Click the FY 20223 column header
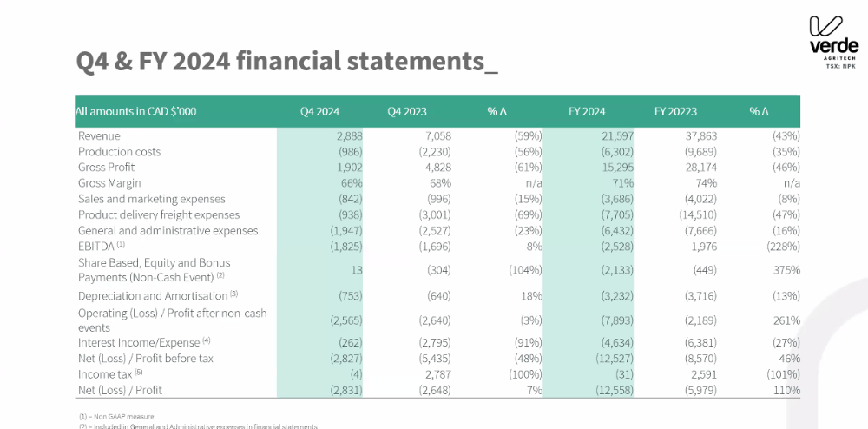 [675, 112]
